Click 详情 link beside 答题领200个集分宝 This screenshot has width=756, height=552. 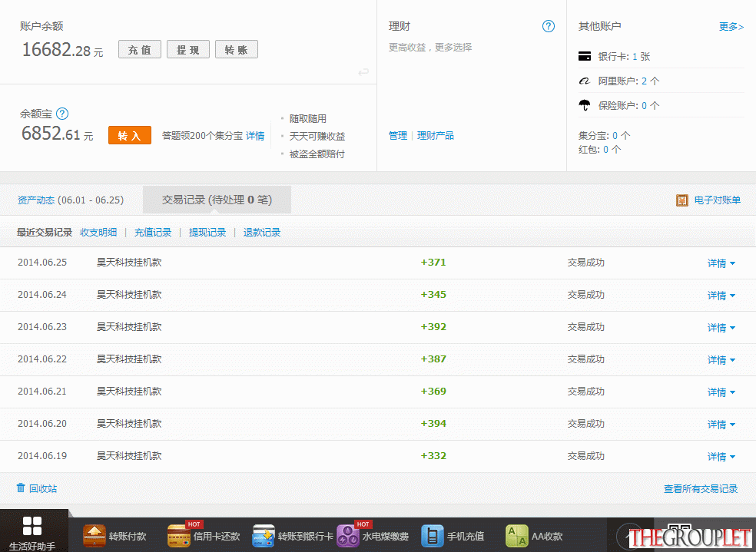pos(255,136)
